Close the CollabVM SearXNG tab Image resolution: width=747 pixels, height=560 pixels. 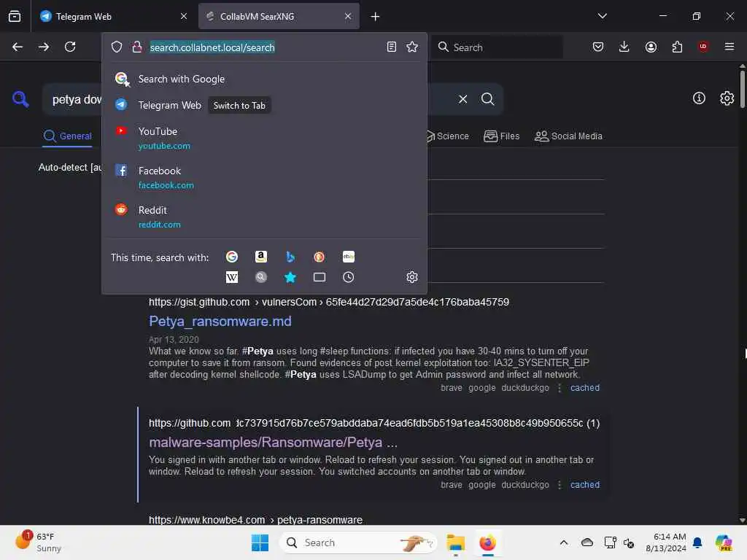(348, 16)
